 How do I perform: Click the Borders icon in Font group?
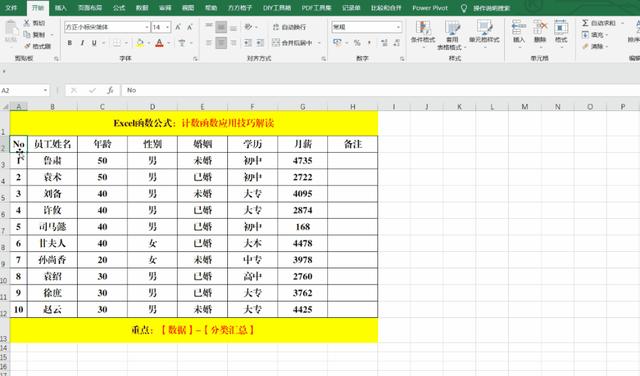(x=117, y=43)
